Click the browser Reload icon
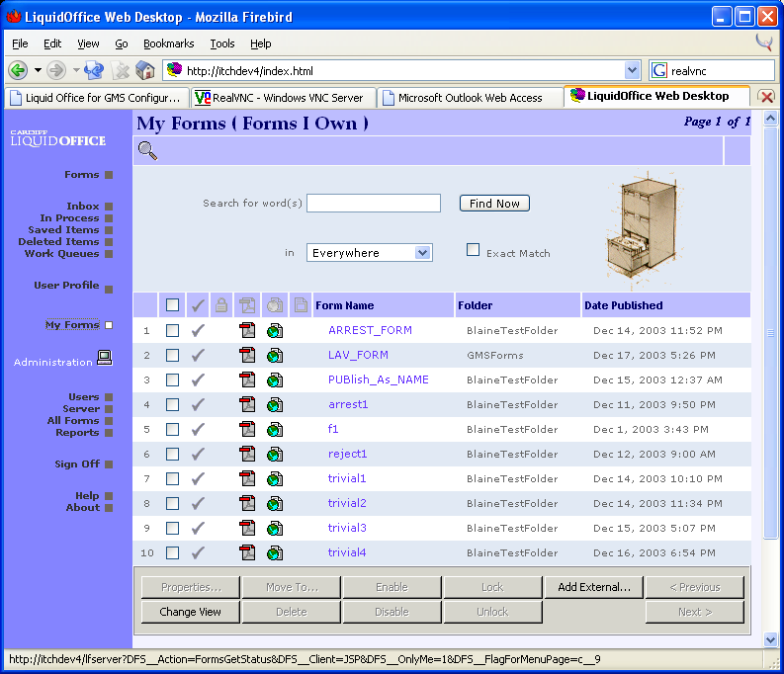The height and width of the screenshot is (674, 784). [94, 70]
